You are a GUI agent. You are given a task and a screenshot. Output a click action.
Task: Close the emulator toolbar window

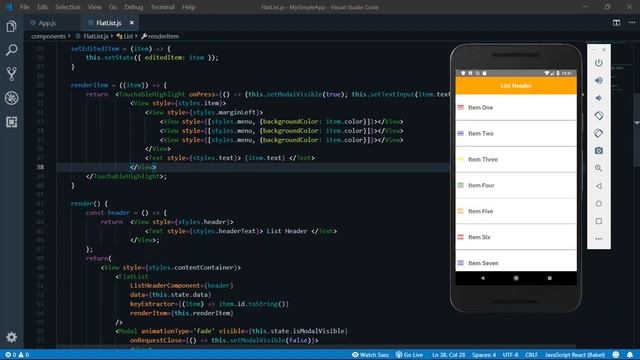pos(604,49)
